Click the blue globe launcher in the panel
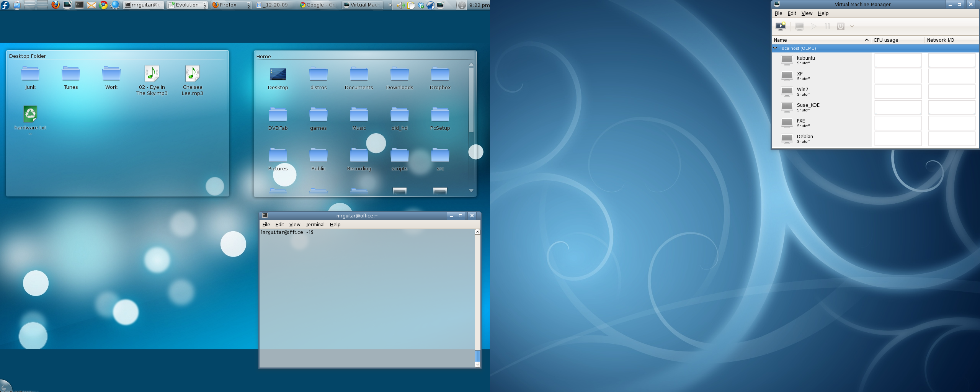Viewport: 980px width, 392px height. (115, 5)
